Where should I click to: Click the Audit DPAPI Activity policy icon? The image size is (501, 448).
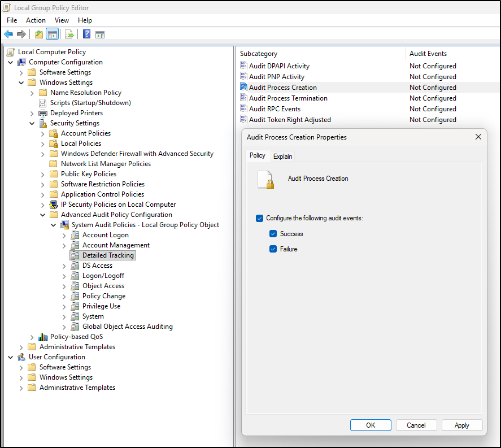[x=243, y=66]
